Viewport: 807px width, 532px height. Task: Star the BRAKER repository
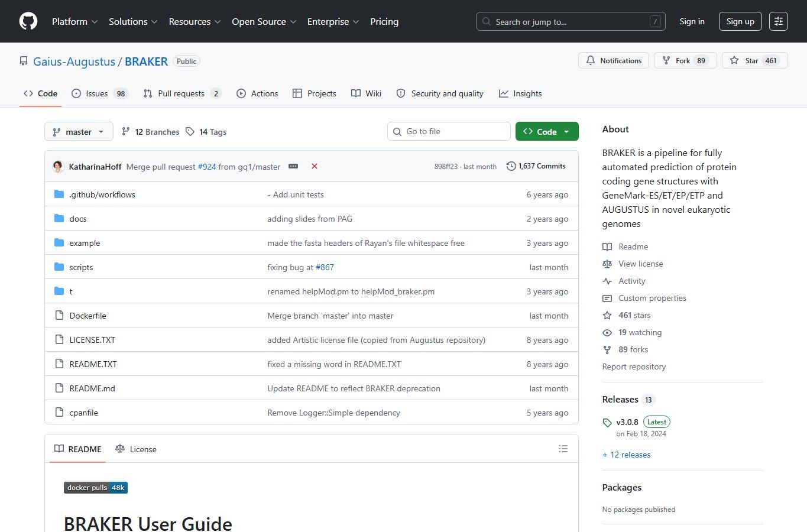tap(754, 60)
